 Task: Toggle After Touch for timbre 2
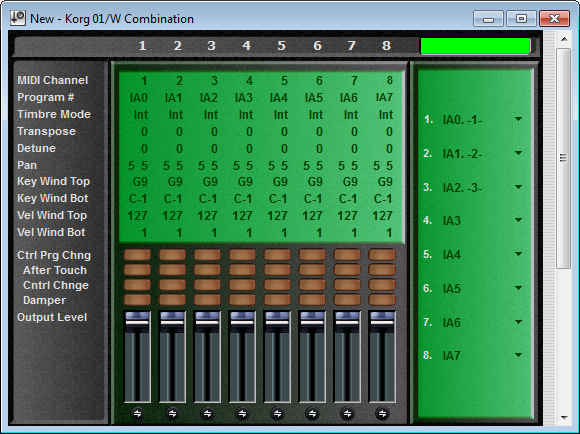(172, 270)
